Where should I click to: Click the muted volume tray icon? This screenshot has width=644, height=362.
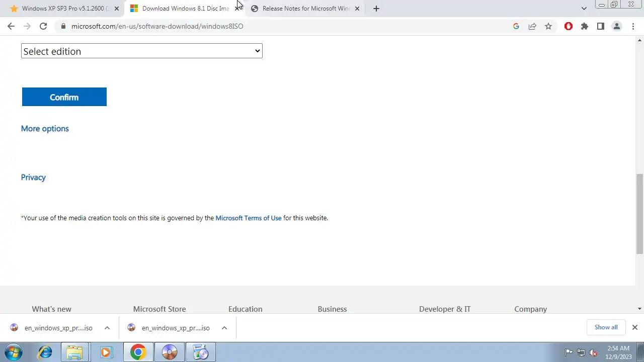click(593, 352)
